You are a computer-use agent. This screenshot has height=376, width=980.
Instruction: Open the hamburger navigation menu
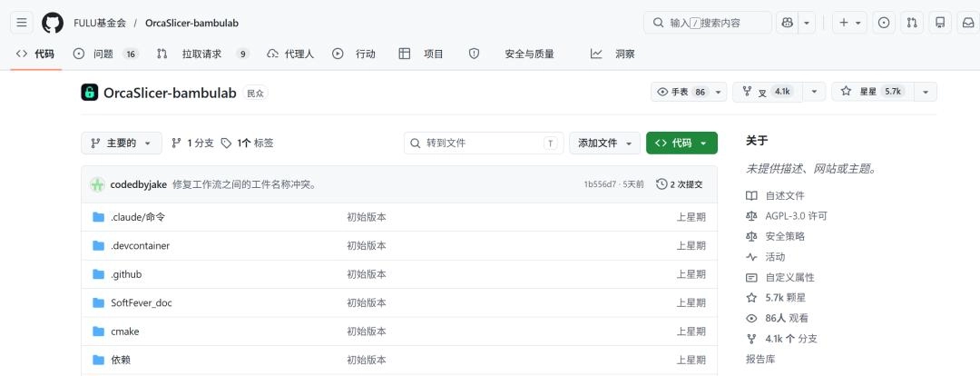(x=22, y=23)
